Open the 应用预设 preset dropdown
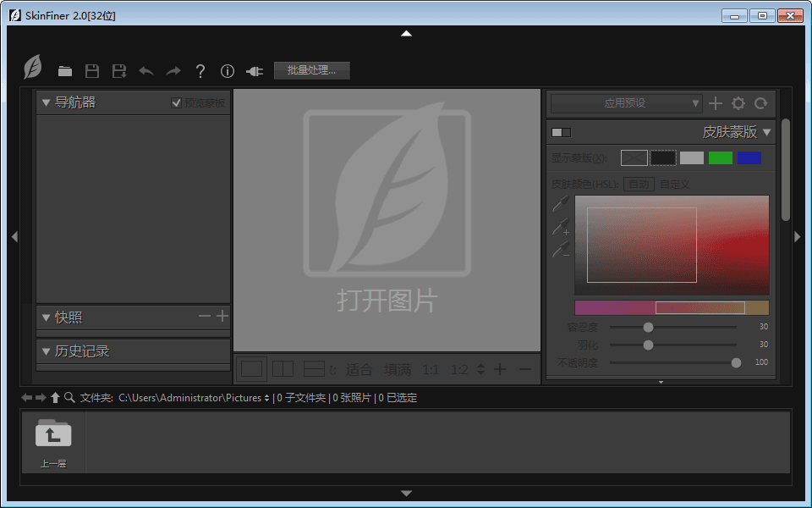The height and width of the screenshot is (508, 812). [626, 103]
